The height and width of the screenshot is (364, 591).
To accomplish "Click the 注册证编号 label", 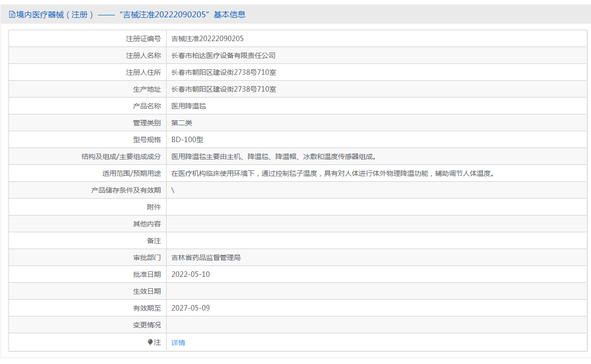I will pos(143,39).
